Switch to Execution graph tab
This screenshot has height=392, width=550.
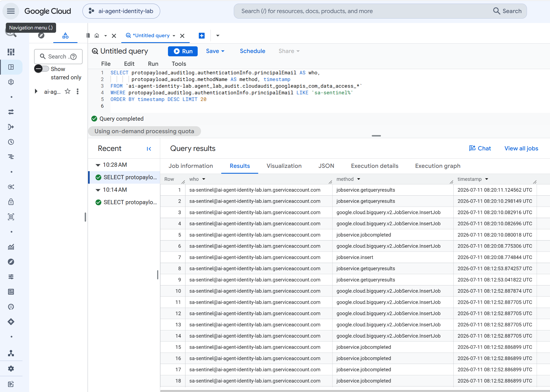[438, 166]
